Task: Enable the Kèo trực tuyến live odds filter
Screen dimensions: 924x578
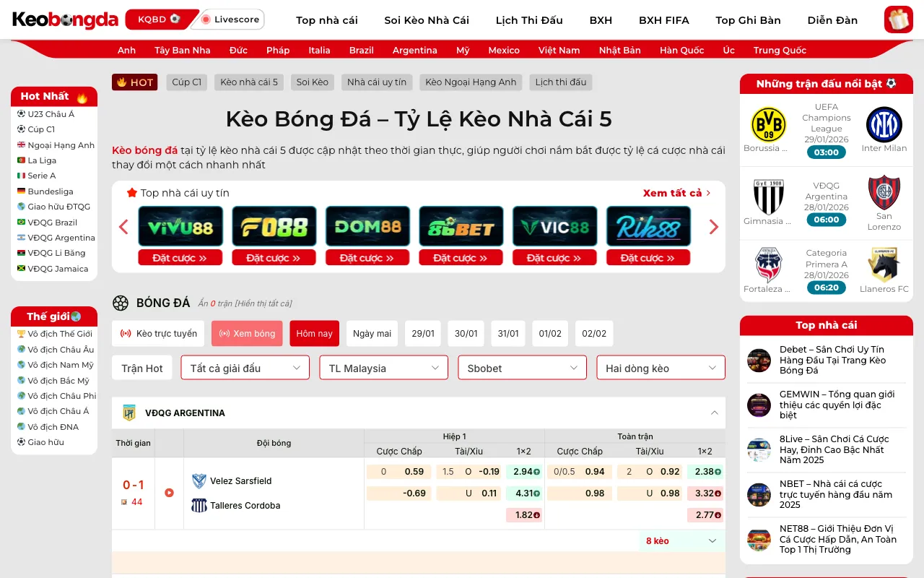Action: coord(158,334)
